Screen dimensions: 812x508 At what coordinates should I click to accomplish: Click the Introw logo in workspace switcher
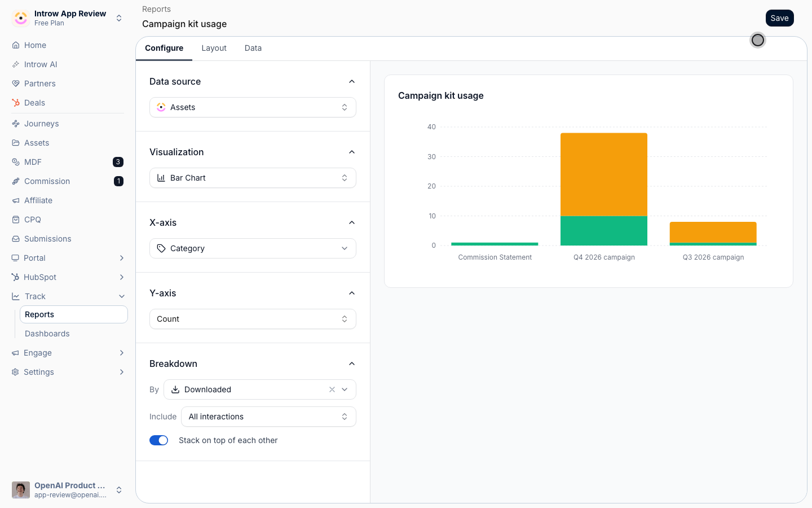pos(21,18)
